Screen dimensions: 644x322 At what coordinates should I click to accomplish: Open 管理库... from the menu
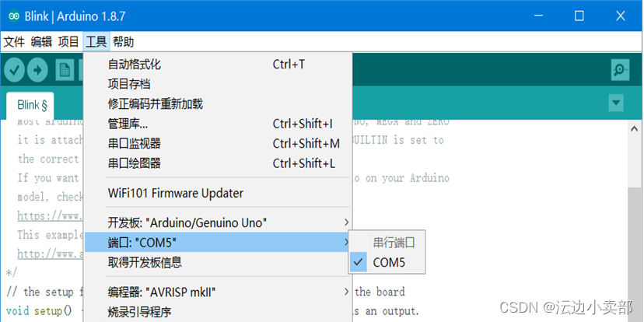point(218,124)
